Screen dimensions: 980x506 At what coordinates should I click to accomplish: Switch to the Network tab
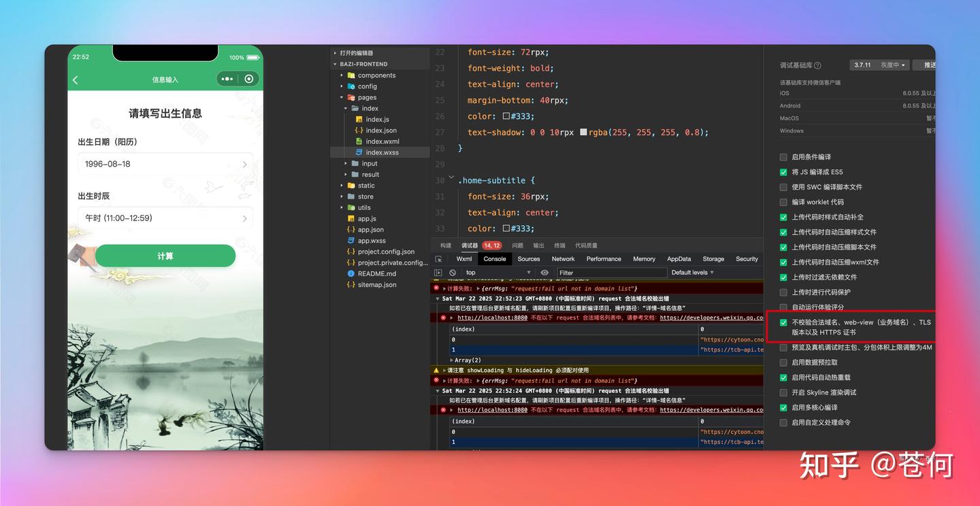tap(563, 259)
